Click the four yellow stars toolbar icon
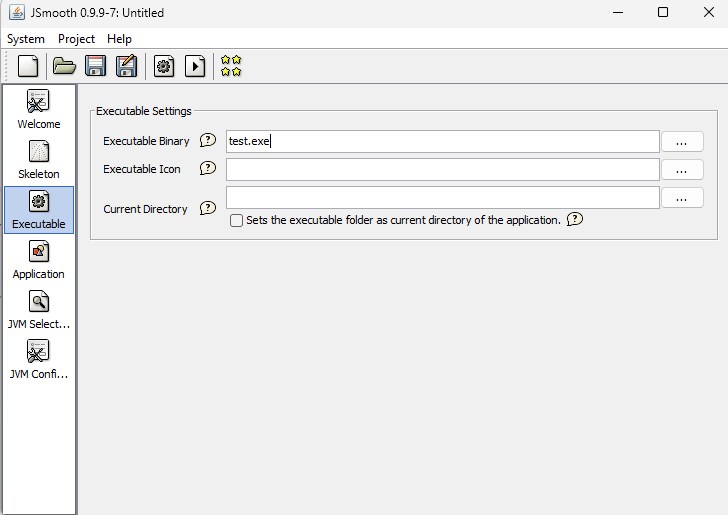Image resolution: width=728 pixels, height=515 pixels. pos(231,66)
